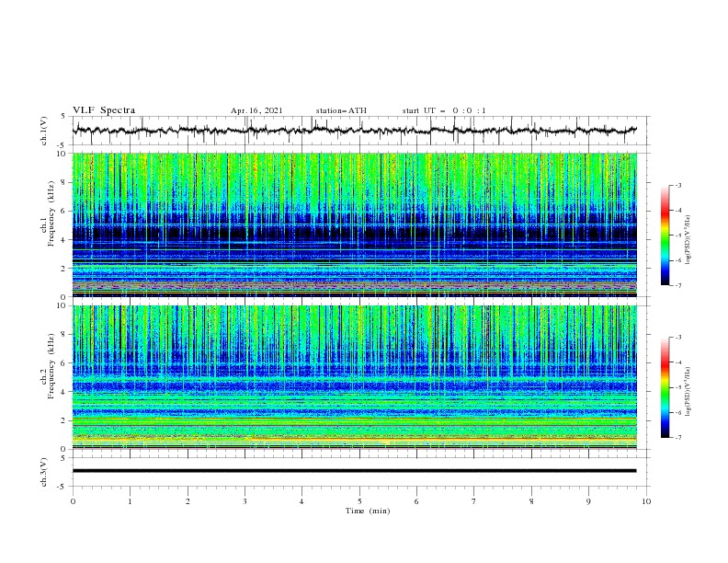Click the "2" tick on the time axis
The height and width of the screenshot is (563, 728).
click(188, 501)
